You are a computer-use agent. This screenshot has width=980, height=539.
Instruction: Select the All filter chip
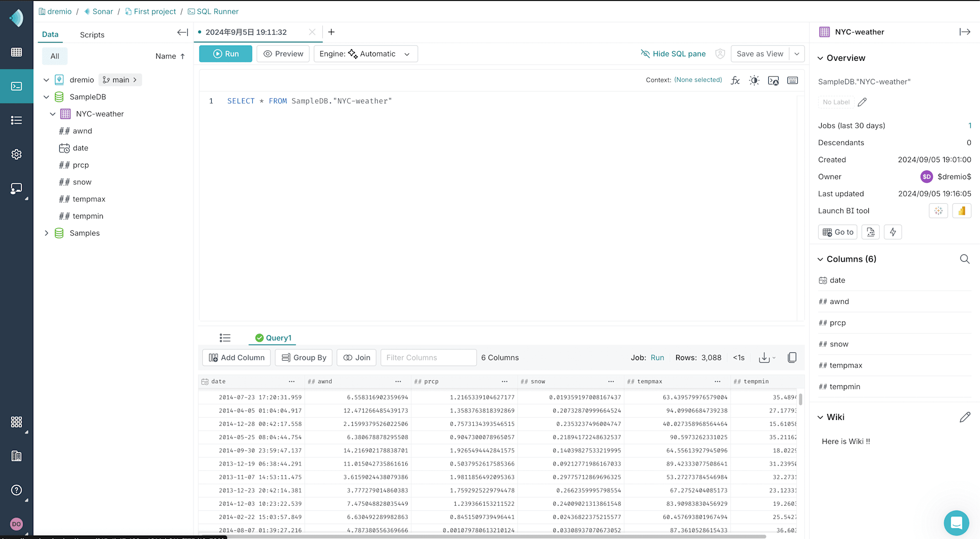point(55,56)
